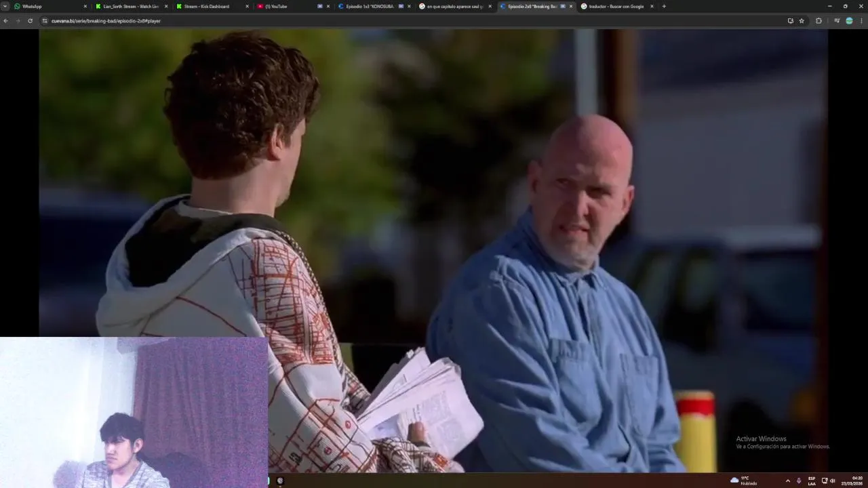Click the Breaking Bad video player
868x488 pixels.
click(433, 250)
